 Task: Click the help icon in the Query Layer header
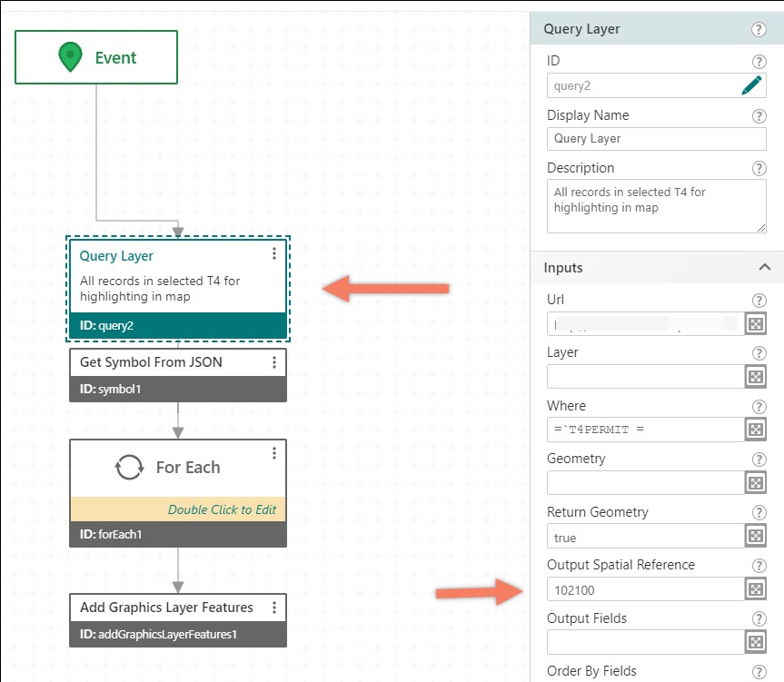coord(759,29)
